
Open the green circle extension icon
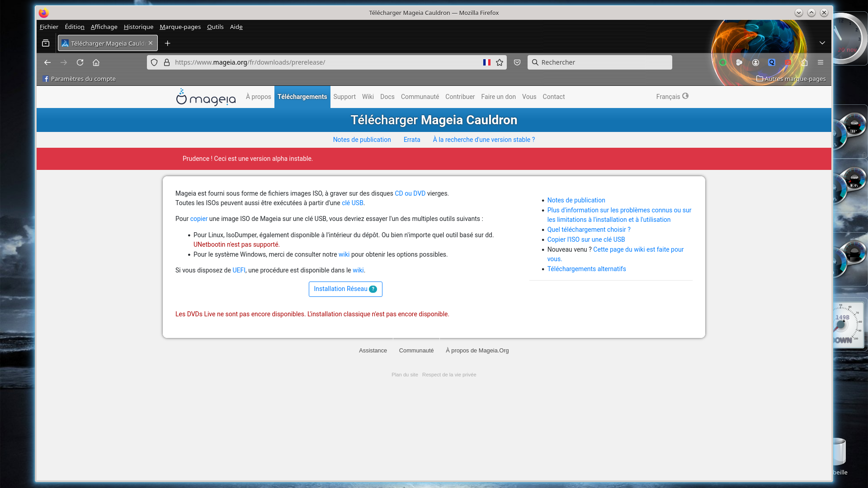[723, 62]
